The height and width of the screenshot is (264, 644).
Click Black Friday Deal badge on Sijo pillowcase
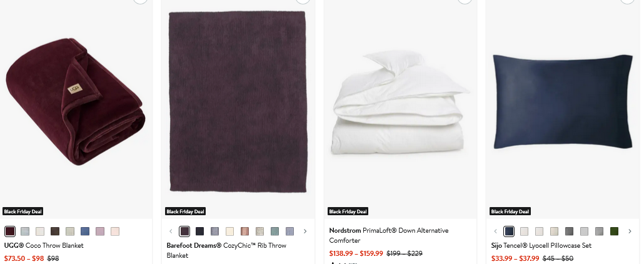click(510, 211)
